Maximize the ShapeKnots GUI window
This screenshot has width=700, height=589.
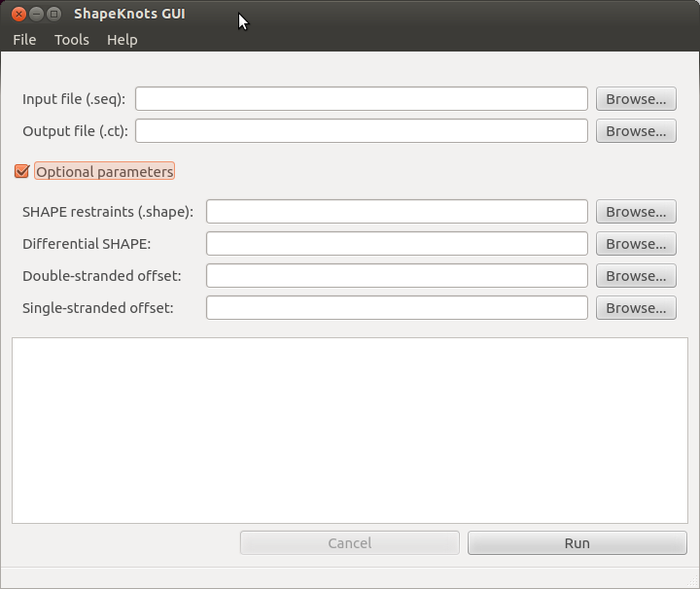click(x=54, y=15)
